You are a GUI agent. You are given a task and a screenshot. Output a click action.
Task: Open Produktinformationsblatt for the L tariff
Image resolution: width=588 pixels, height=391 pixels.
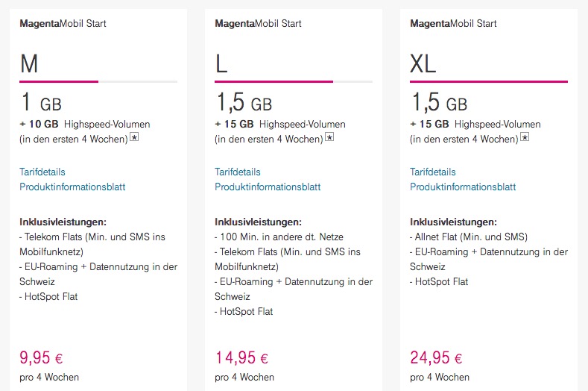click(268, 187)
